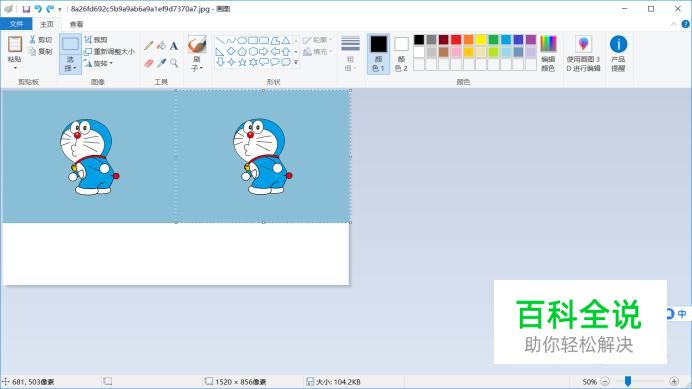
Task: Select the Down arrow shape
Action: (220, 62)
